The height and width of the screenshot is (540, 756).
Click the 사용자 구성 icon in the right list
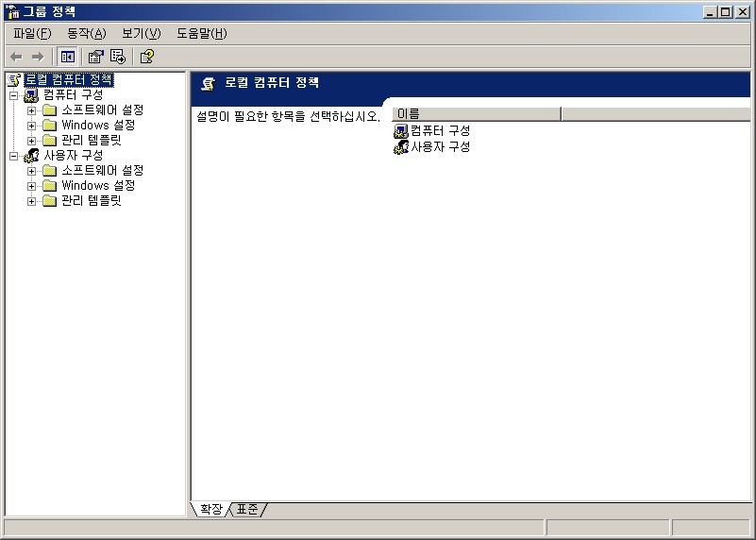click(401, 147)
